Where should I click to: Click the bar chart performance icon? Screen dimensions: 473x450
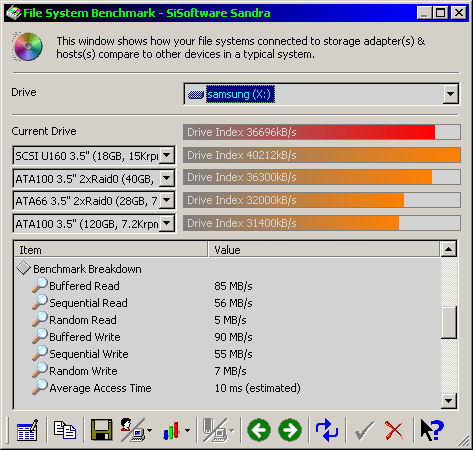pyautogui.click(x=172, y=430)
